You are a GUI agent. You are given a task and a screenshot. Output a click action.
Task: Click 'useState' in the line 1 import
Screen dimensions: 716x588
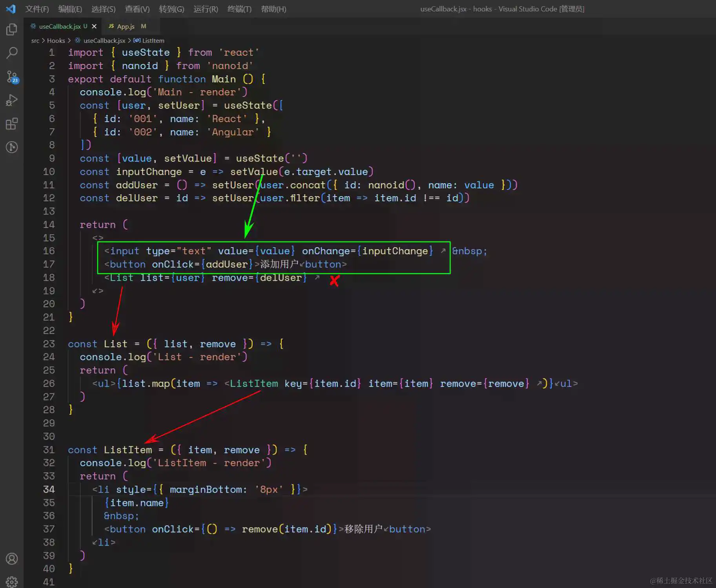pos(146,52)
